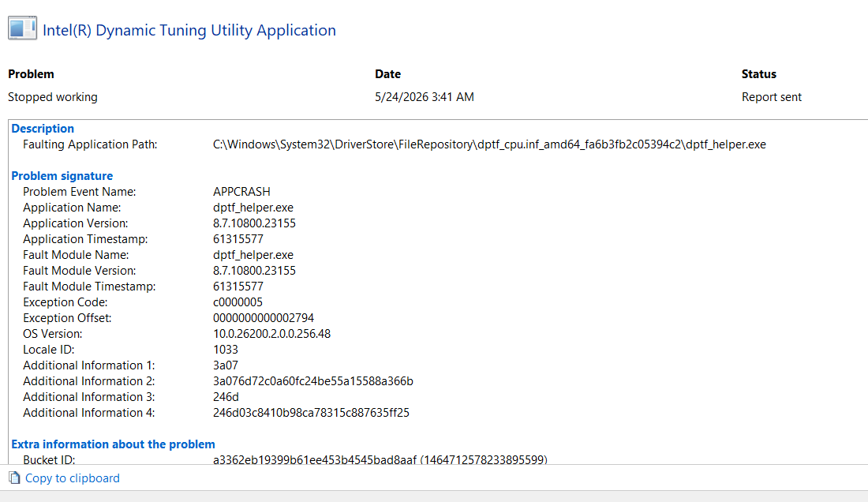Screen dimensions: 868x502
Task: Click the Application Timestamp label
Action: pyautogui.click(x=85, y=239)
